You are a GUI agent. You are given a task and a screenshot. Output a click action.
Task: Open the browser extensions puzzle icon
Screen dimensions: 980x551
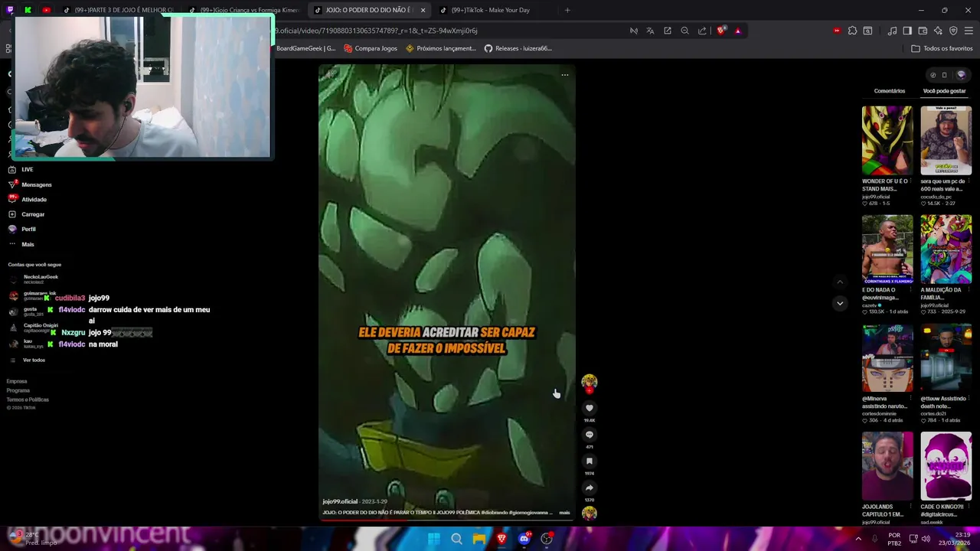[852, 31]
